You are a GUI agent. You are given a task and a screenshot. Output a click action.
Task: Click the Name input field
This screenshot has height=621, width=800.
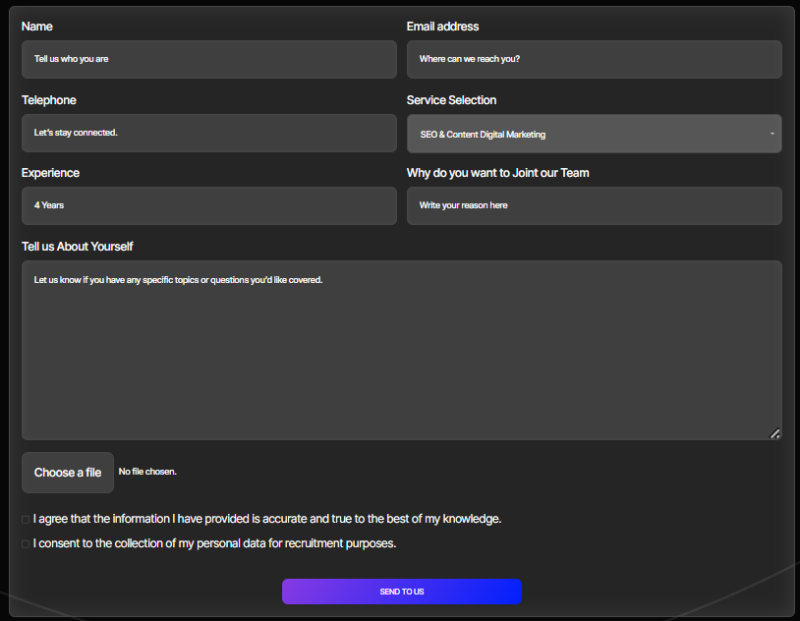pyautogui.click(x=209, y=59)
